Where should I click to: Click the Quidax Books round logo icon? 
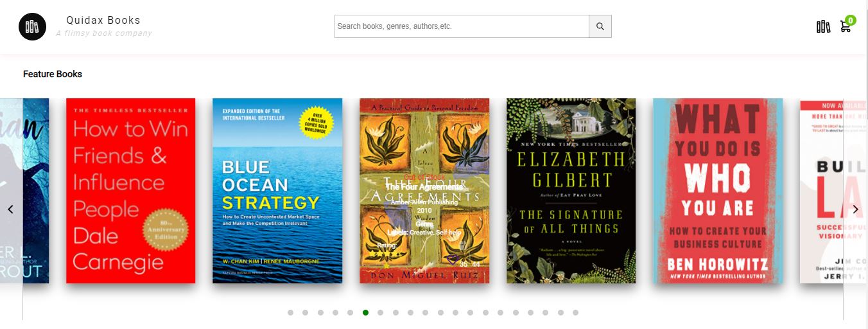coord(32,26)
